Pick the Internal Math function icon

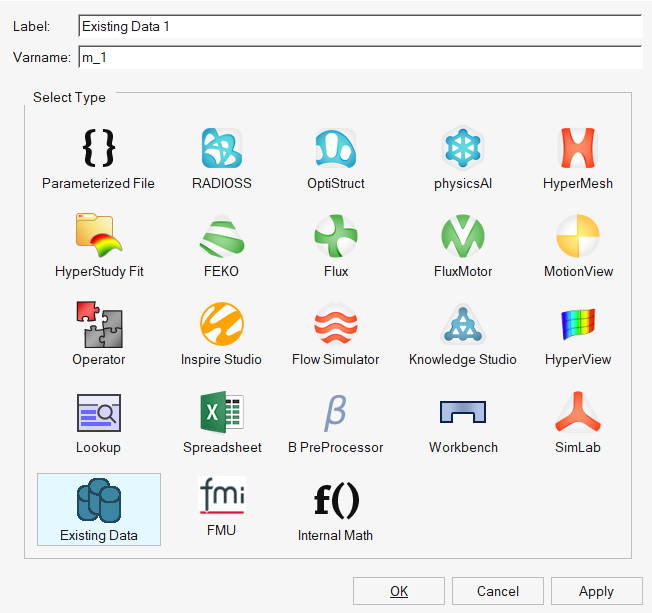pos(336,500)
